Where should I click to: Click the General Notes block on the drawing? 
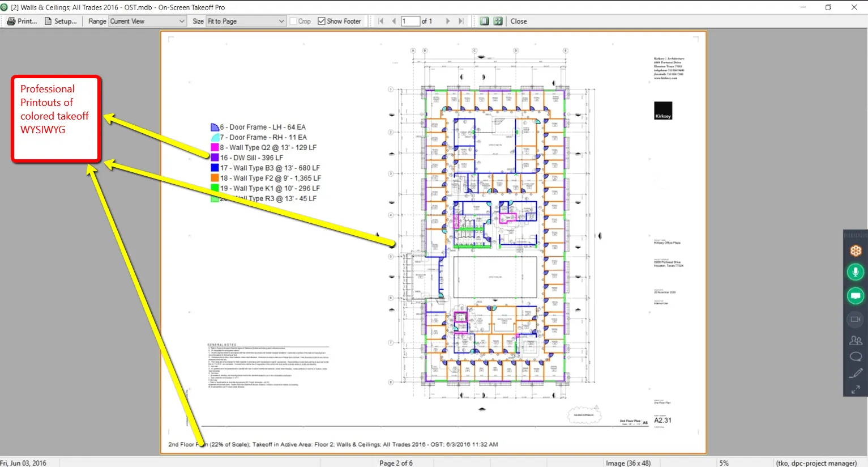268,365
